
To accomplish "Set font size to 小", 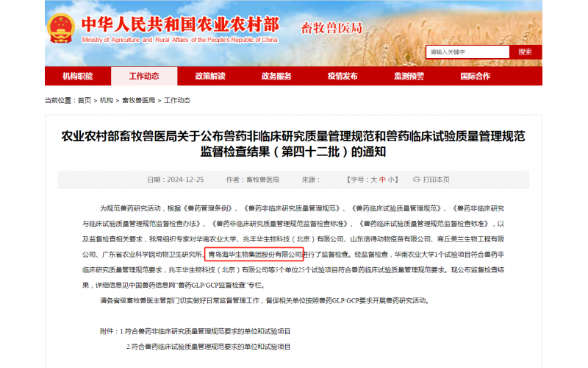I will (x=391, y=180).
